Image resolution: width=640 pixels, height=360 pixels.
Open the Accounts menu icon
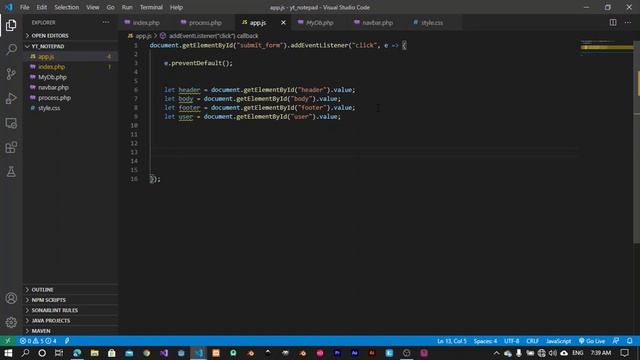[x=11, y=298]
